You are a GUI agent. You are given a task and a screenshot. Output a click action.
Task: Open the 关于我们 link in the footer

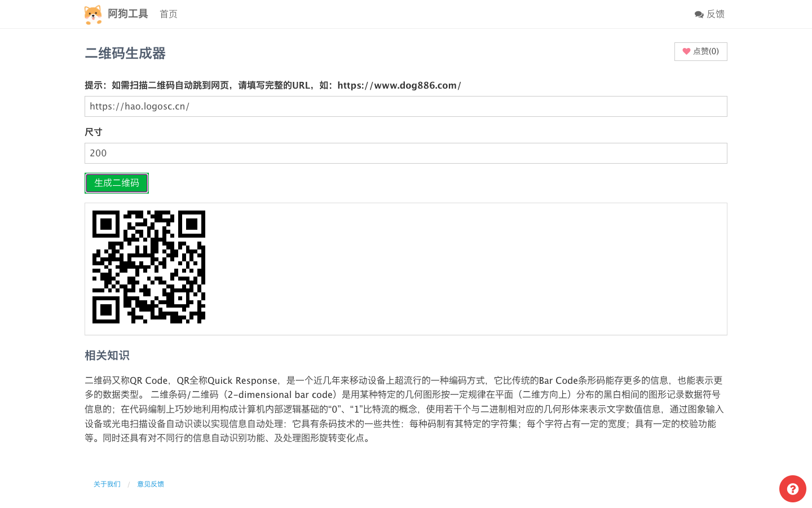point(107,484)
